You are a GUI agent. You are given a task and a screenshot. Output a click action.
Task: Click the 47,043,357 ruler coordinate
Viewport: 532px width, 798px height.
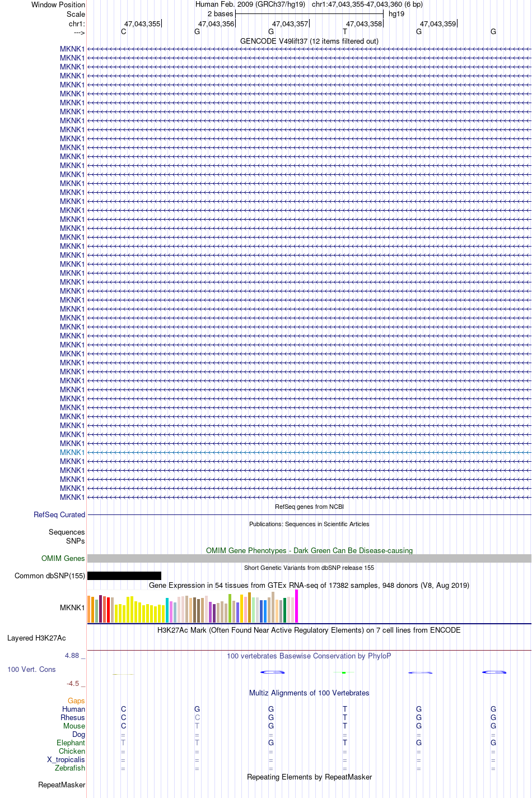point(290,24)
